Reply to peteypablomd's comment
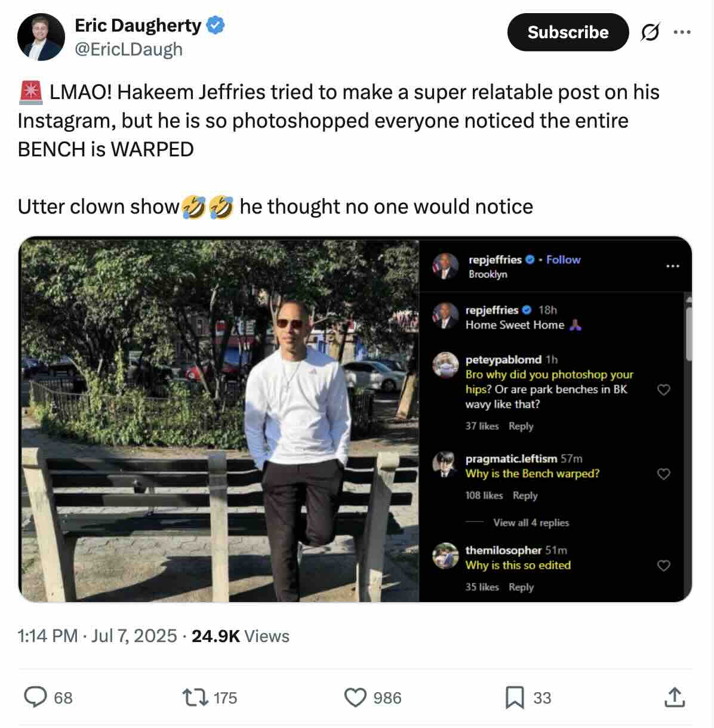Screen dimensions: 714x728 (521, 426)
